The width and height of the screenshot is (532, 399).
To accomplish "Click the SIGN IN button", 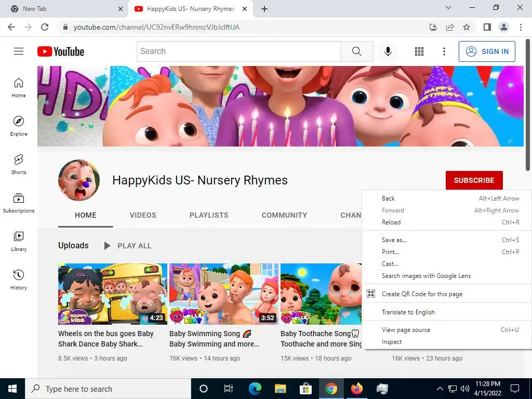I will click(487, 51).
